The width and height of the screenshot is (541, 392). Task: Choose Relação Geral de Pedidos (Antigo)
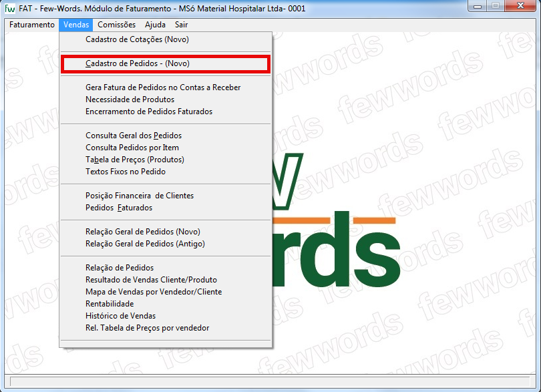click(166, 244)
